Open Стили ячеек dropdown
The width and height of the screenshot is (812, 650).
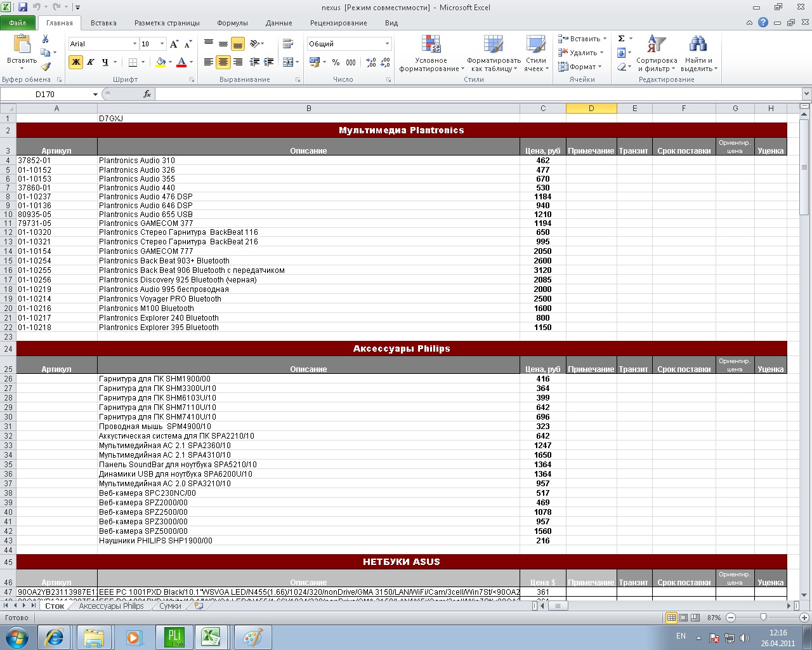tap(535, 53)
